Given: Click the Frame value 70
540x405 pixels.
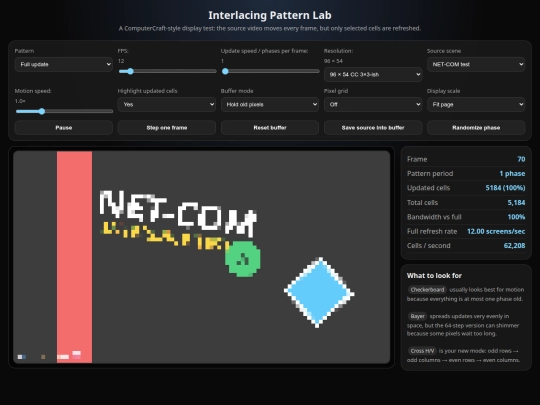Looking at the screenshot, I should pos(521,159).
